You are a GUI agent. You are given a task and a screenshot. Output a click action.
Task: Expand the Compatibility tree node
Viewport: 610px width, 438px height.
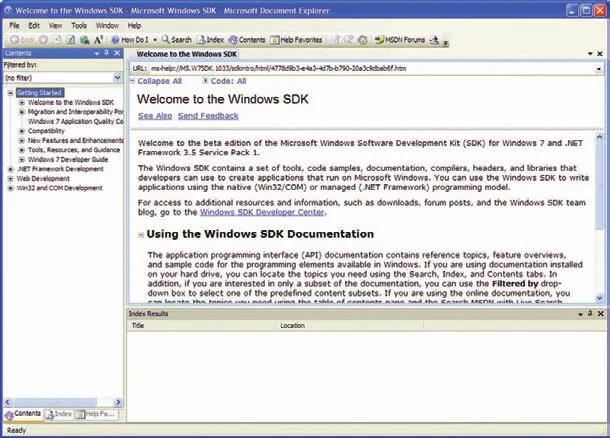point(22,131)
